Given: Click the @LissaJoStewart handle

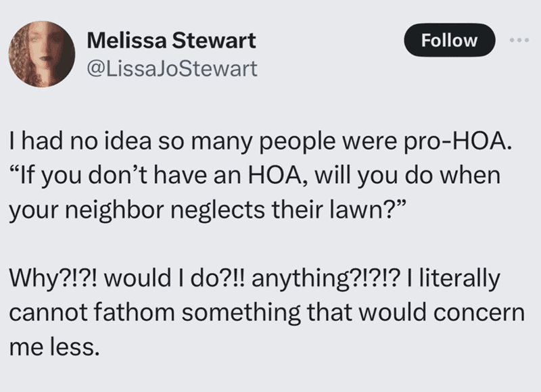Looking at the screenshot, I should point(173,68).
